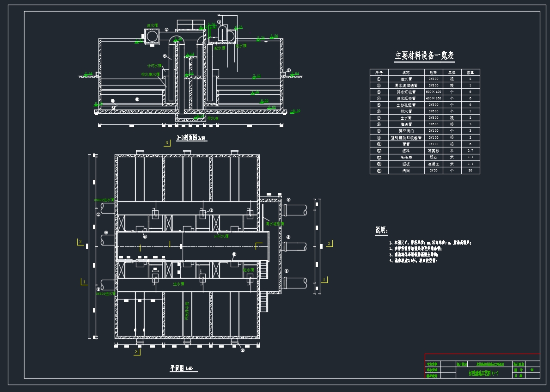Select the 3-3剖面图 section view title
The image size is (550, 392).
click(x=192, y=138)
